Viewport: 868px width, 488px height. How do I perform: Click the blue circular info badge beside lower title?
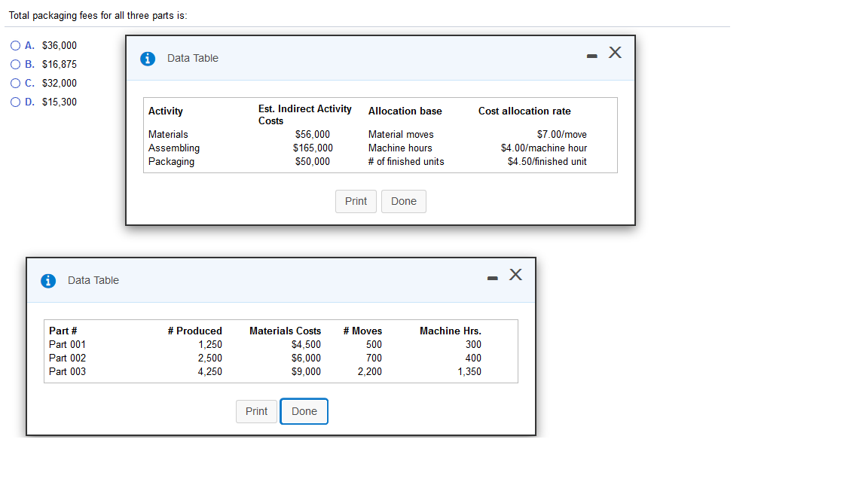click(x=48, y=280)
